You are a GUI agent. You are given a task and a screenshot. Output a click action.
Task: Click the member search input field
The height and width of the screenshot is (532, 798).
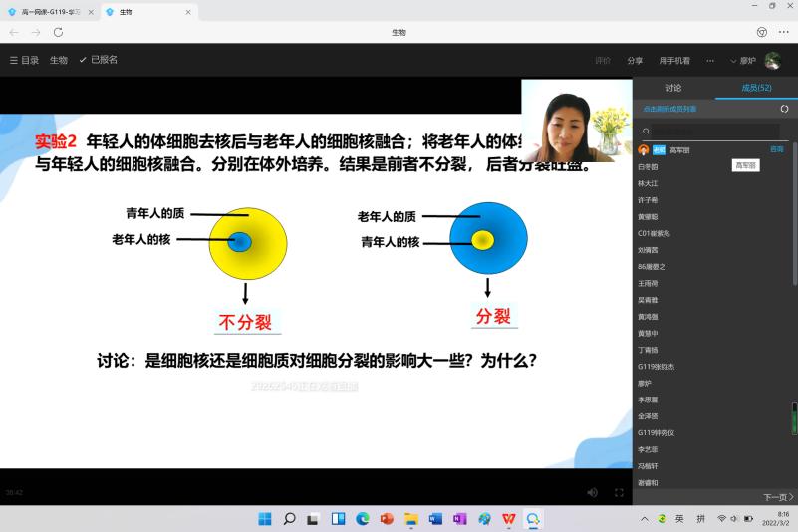pyautogui.click(x=714, y=131)
